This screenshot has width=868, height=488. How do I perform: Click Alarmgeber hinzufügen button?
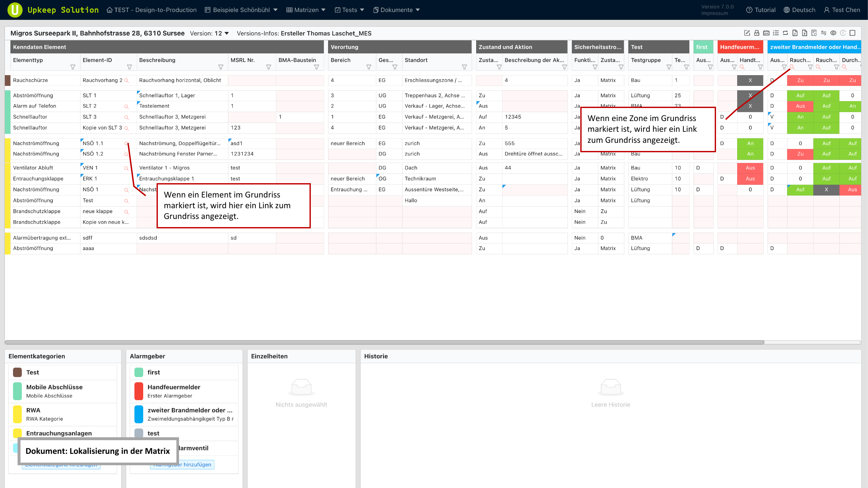197,465
